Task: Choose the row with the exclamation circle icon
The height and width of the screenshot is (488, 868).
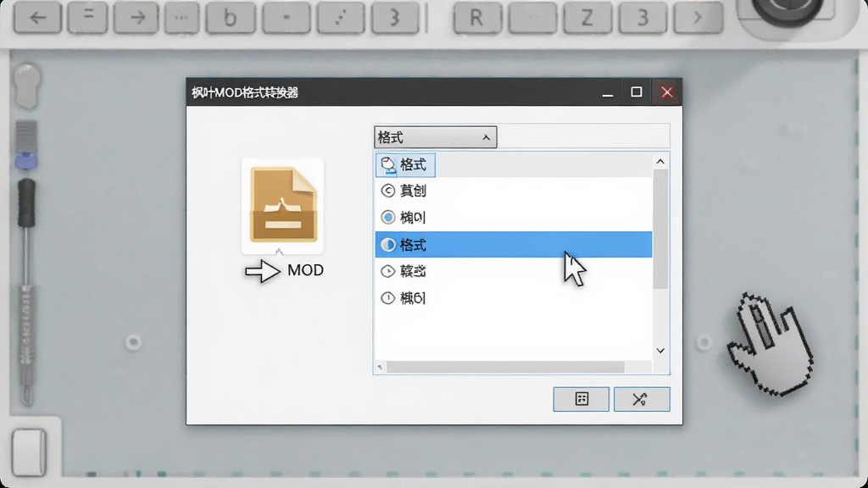Action: (514, 298)
